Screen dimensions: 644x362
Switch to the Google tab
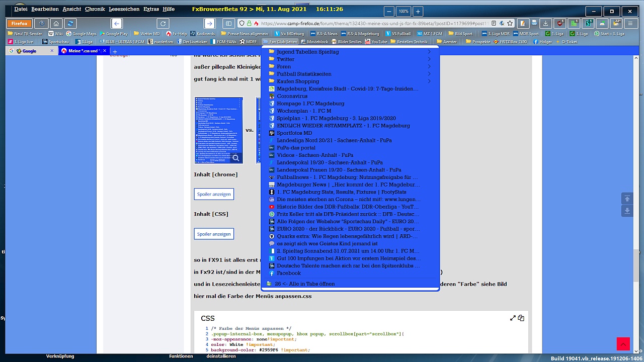click(31, 51)
